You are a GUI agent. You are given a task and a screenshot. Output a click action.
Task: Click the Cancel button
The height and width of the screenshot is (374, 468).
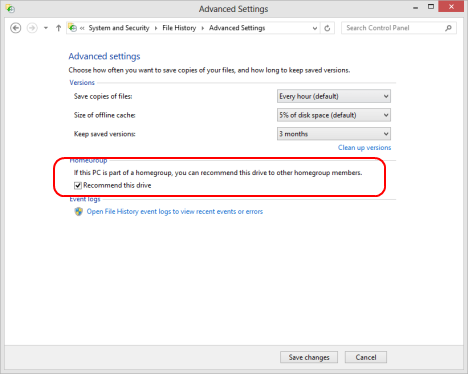coord(366,357)
